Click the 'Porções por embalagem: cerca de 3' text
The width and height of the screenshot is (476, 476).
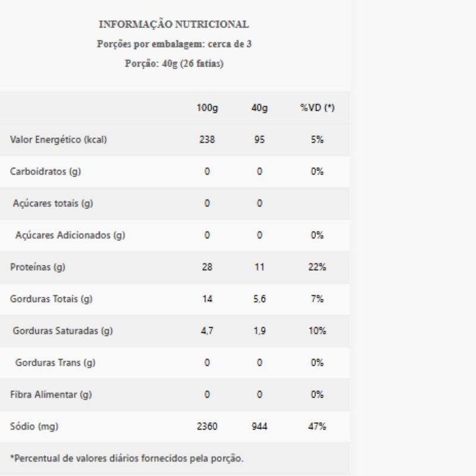pos(174,44)
